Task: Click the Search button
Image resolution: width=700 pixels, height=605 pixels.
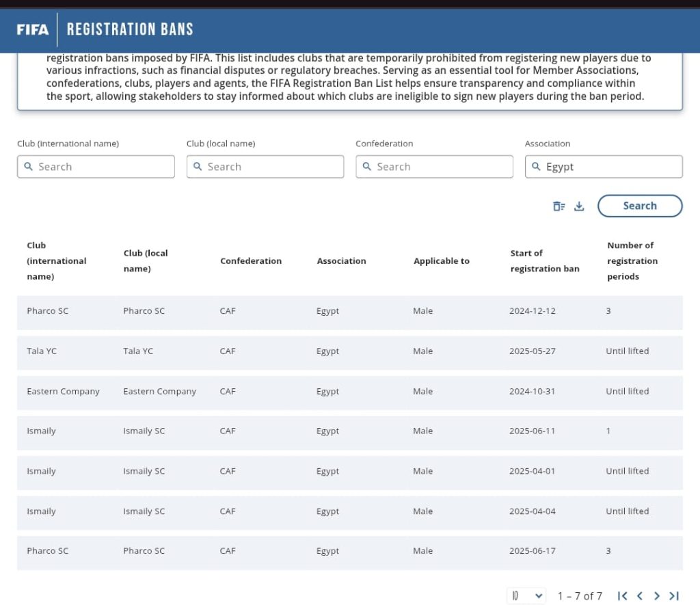Action: tap(640, 206)
